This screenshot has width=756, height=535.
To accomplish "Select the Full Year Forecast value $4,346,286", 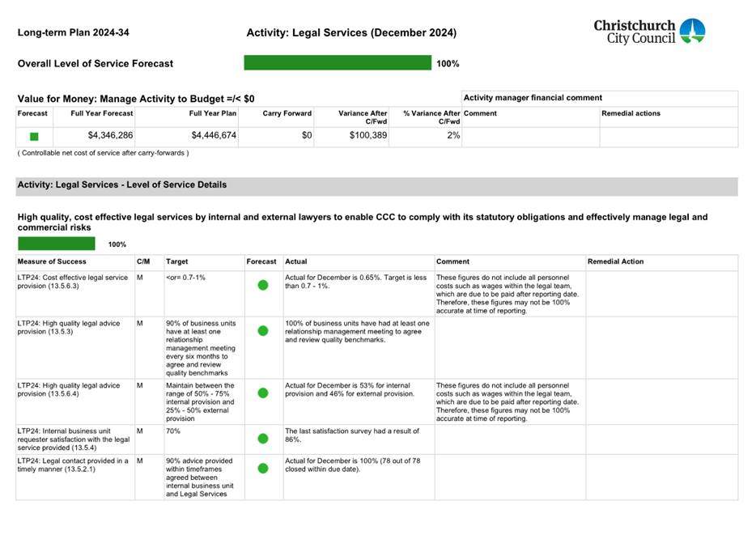I will tap(110, 136).
